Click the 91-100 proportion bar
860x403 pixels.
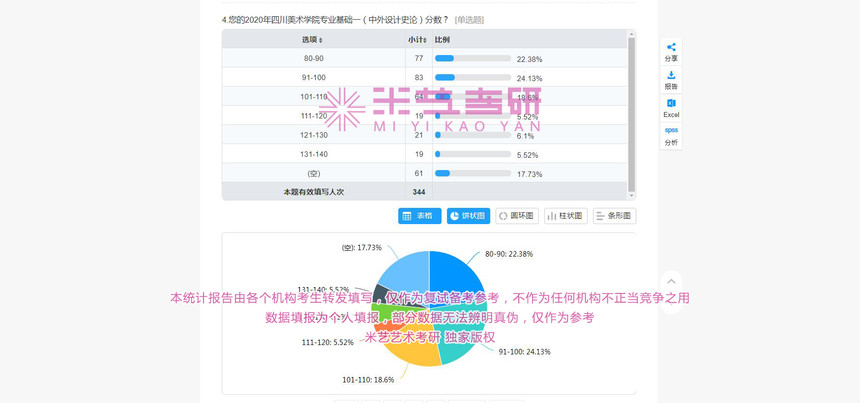473,77
